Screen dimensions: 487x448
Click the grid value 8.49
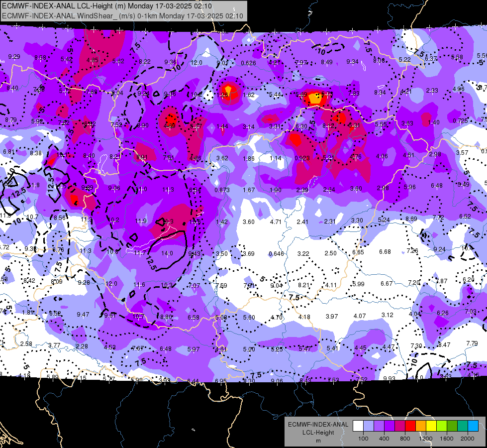coord(327,62)
